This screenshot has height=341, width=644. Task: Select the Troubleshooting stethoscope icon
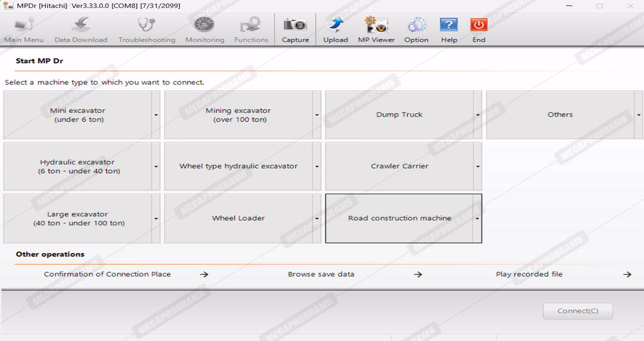(147, 25)
